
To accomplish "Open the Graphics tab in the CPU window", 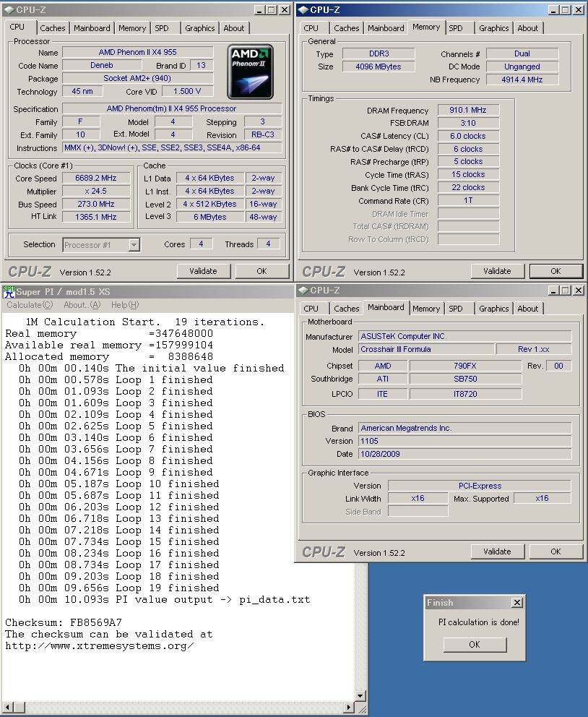I will 199,28.
